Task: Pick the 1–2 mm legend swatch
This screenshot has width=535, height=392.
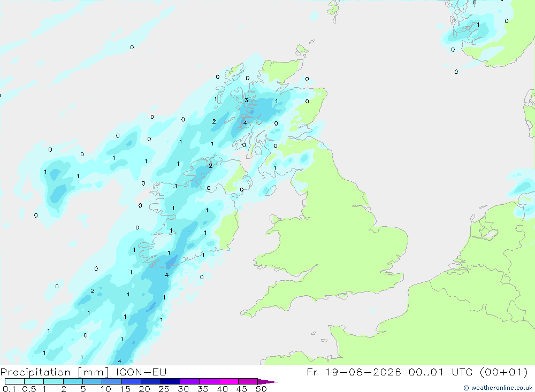Action: pyautogui.click(x=53, y=381)
